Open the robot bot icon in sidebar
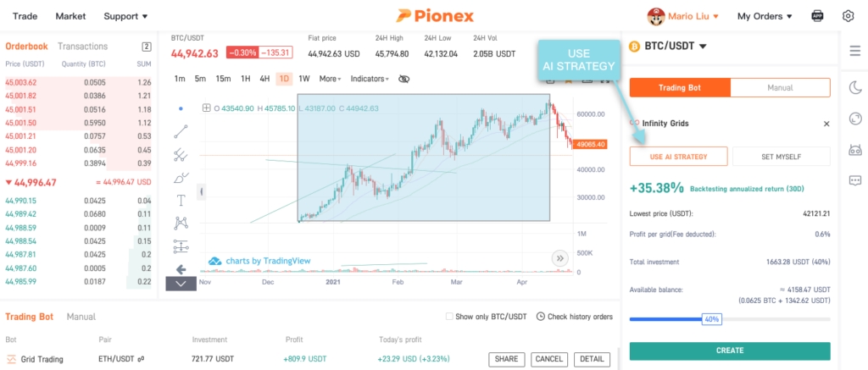Viewport: 868px width, 370px height. [x=854, y=150]
